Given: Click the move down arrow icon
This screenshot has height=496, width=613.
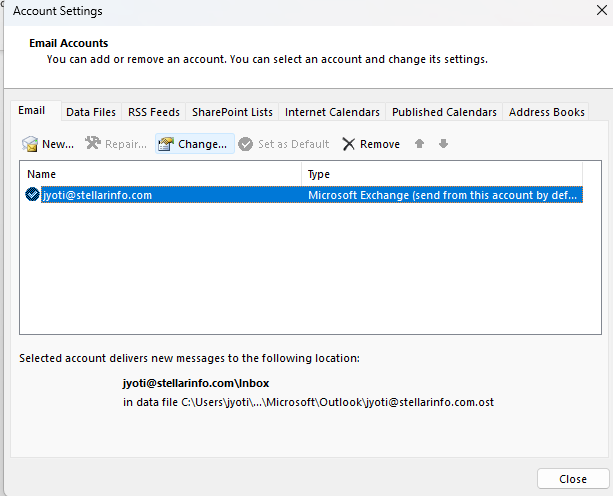Looking at the screenshot, I should point(443,144).
